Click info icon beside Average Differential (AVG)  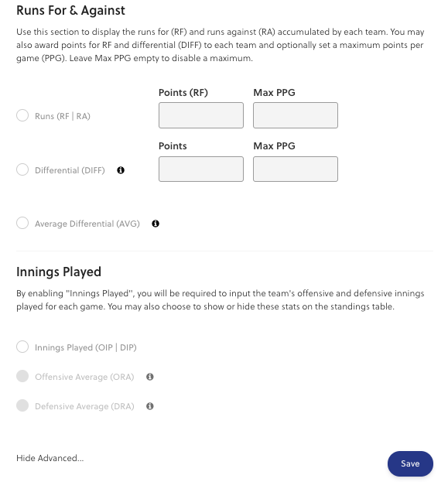click(x=156, y=224)
